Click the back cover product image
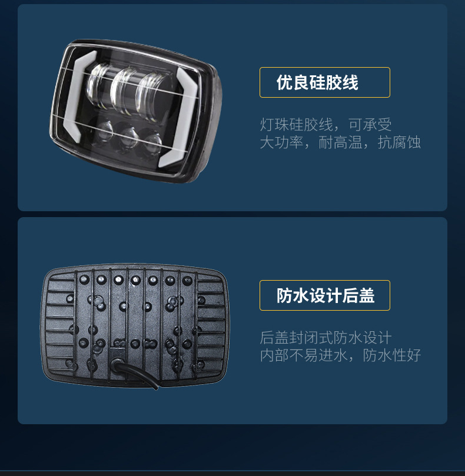This screenshot has width=465, height=476. (135, 326)
